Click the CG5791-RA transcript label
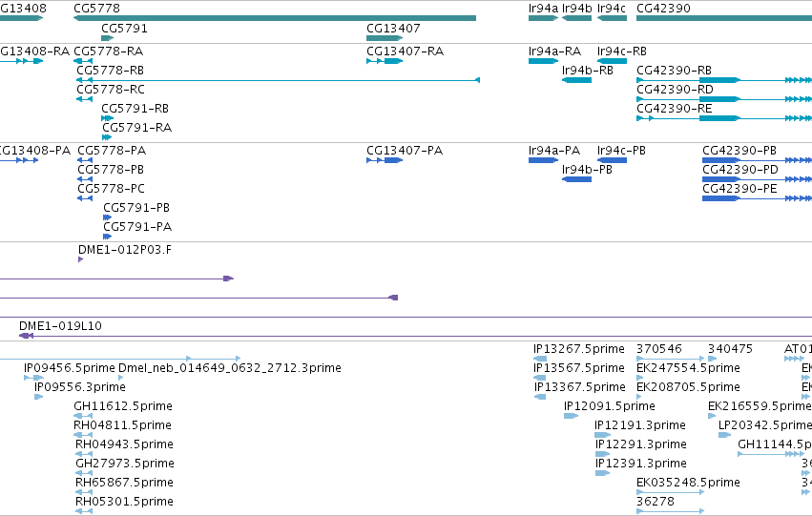The width and height of the screenshot is (812, 516). pos(136,128)
